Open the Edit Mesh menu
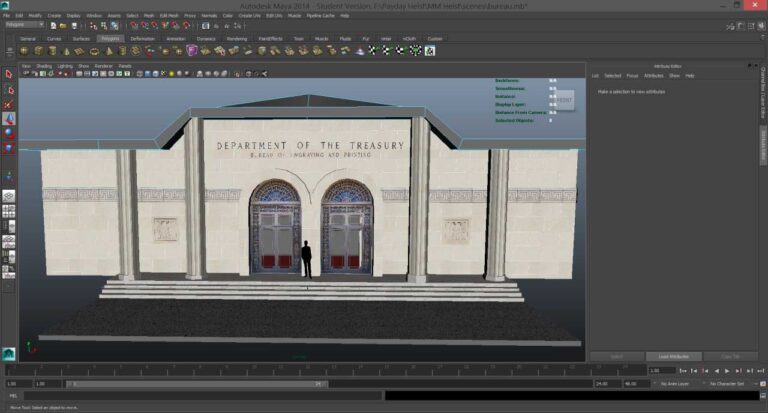This screenshot has height=413, width=768. (x=169, y=16)
